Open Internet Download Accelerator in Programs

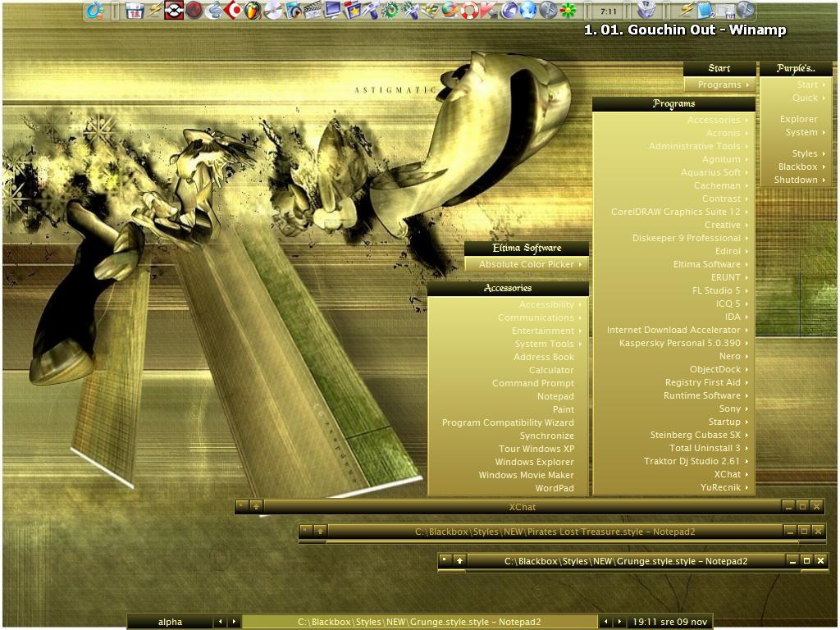click(x=673, y=330)
